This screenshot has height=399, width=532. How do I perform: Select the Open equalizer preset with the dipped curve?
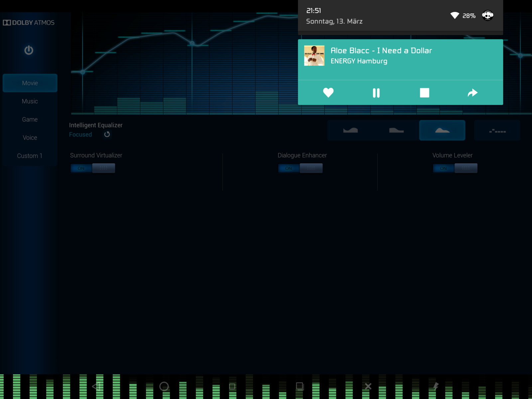[350, 130]
